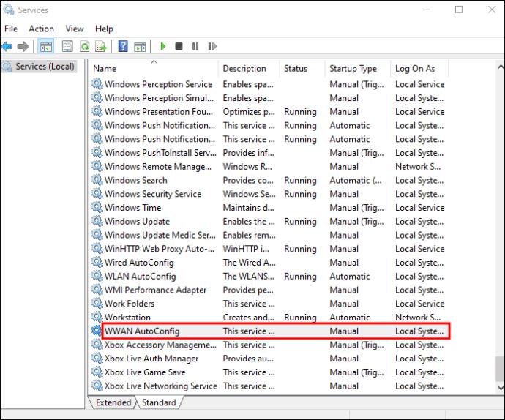Select Services (Local) in the tree
The image size is (505, 420).
coord(45,67)
